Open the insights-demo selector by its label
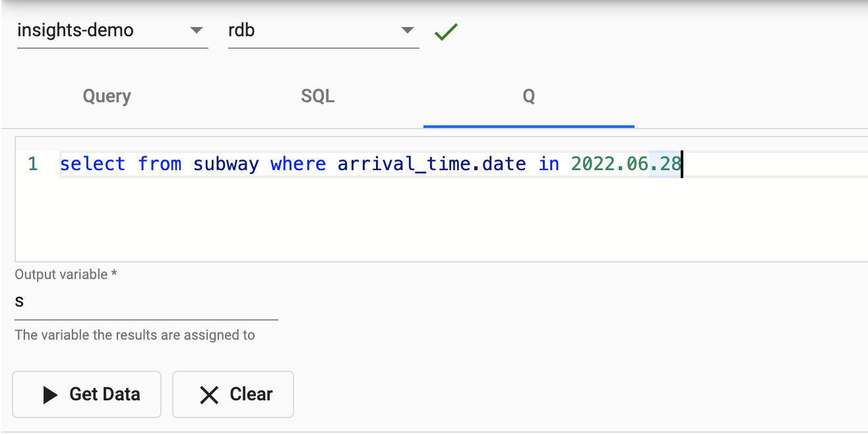Viewport: 868px width, 434px height. click(75, 30)
